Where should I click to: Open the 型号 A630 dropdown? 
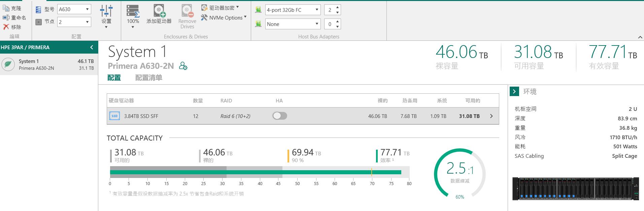tap(74, 9)
